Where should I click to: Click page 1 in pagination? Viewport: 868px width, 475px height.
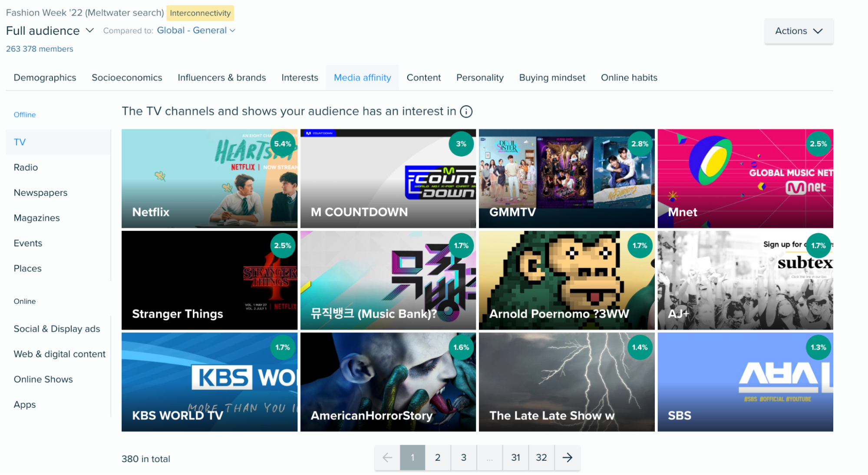point(413,457)
